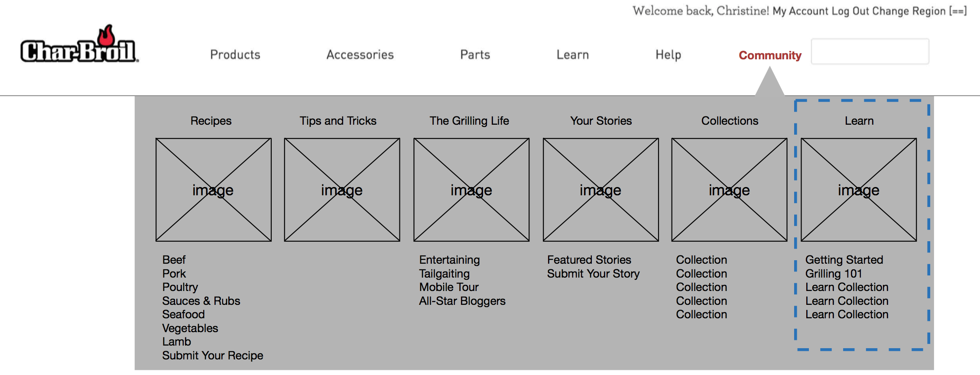
Task: Click the Tips and Tricks image thumbnail
Action: [x=342, y=190]
